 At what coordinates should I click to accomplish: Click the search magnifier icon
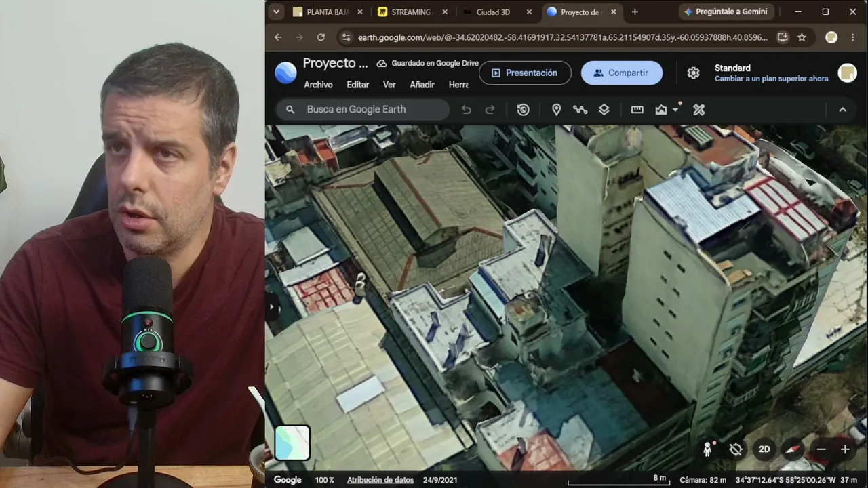click(290, 110)
